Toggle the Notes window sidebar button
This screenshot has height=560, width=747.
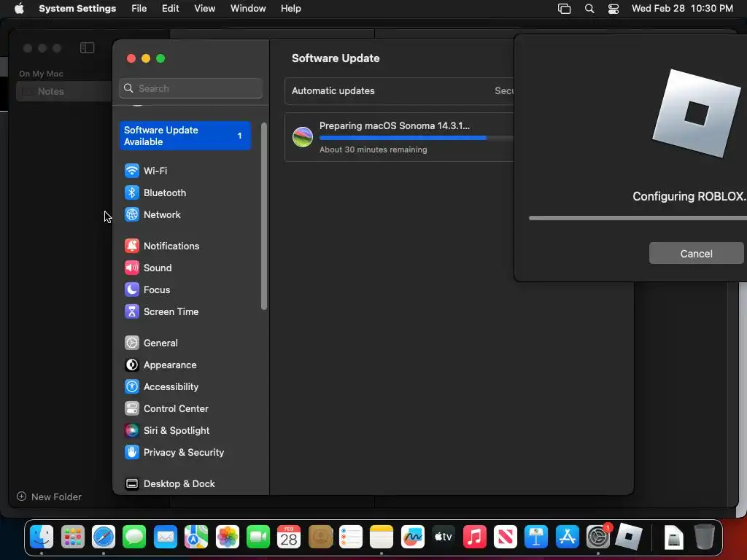point(88,47)
